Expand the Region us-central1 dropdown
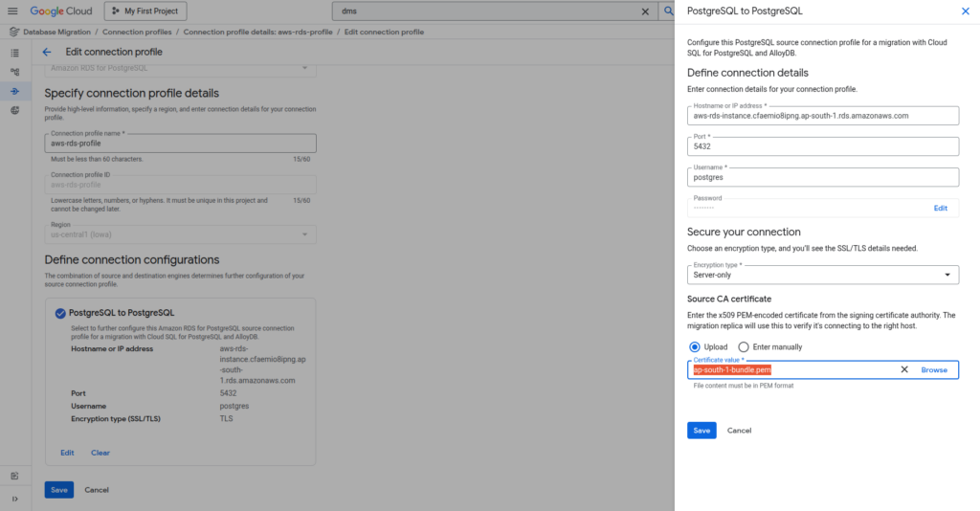This screenshot has width=980, height=511. (180, 234)
